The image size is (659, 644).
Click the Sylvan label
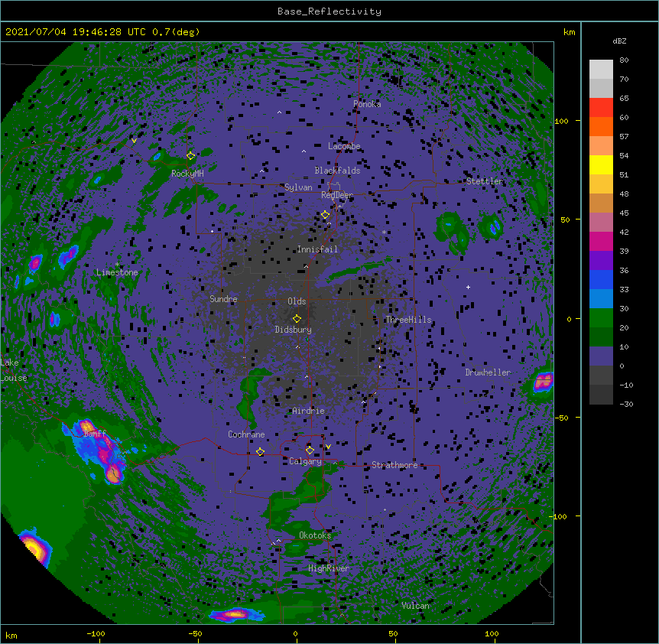click(298, 187)
